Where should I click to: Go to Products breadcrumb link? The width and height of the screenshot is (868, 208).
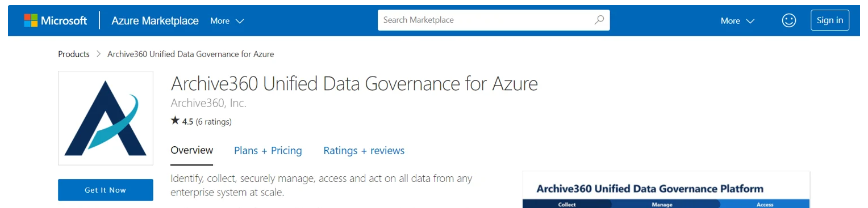tap(74, 54)
